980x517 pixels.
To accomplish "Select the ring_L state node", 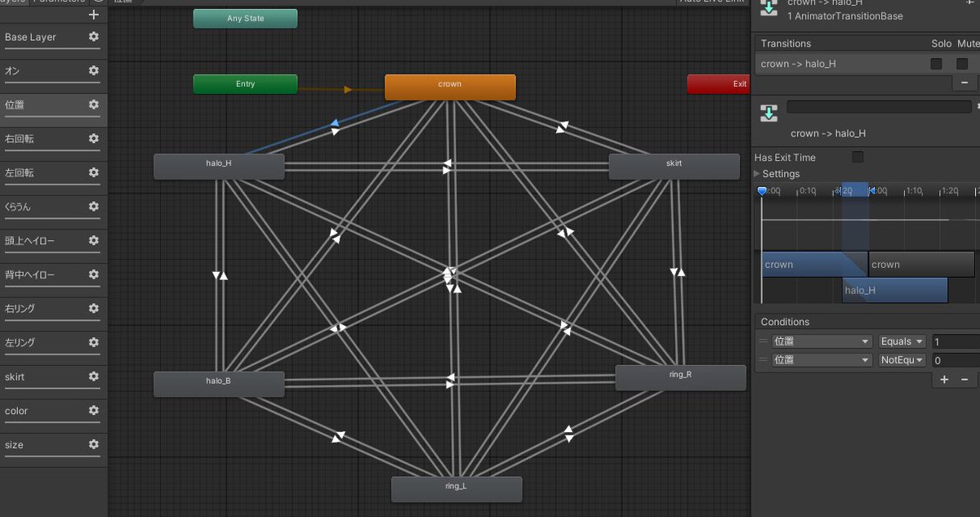I will 456,488.
